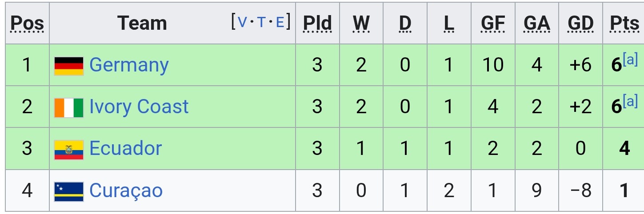644x214 pixels.
Task: Click the V view template link
Action: [x=242, y=22]
